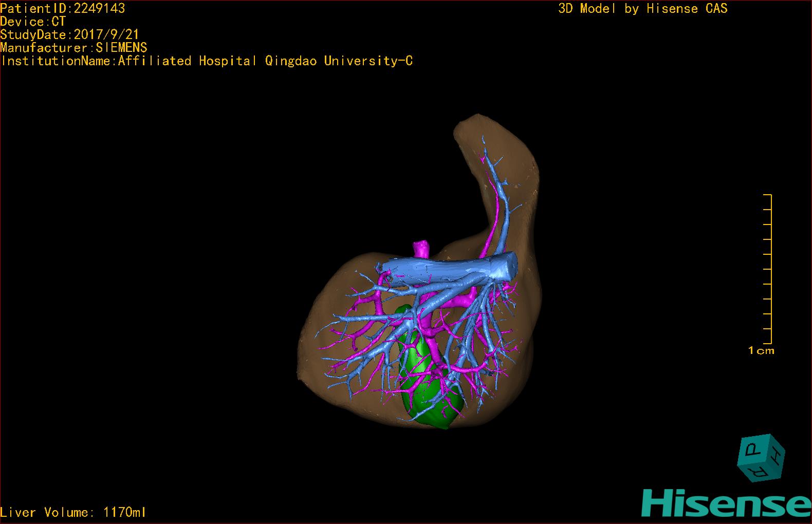Select the Liver Volume: 1170ml readout

pos(73,512)
